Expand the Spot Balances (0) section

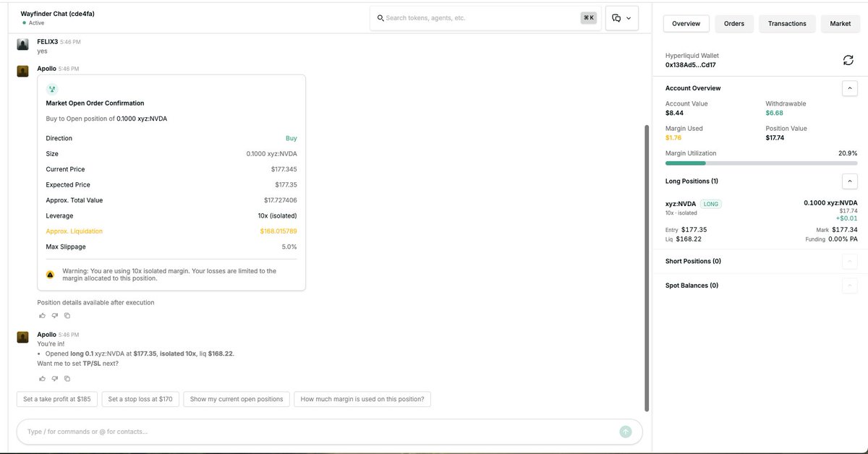tap(850, 286)
